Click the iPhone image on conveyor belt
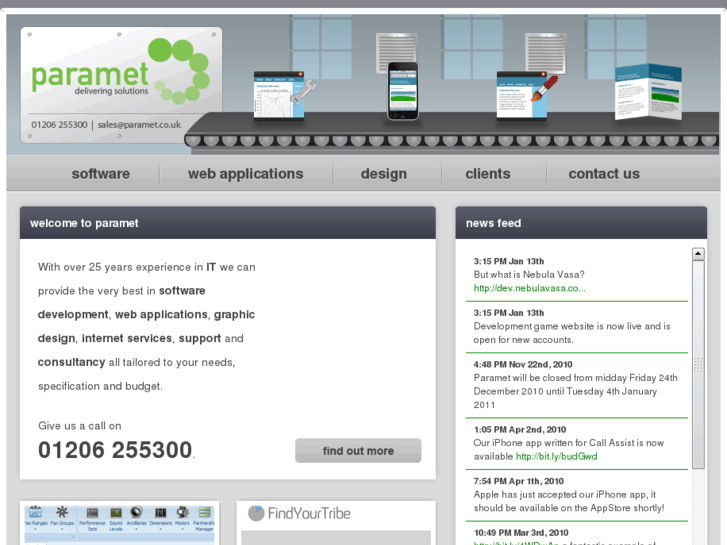The height and width of the screenshot is (545, 727). pos(403,91)
